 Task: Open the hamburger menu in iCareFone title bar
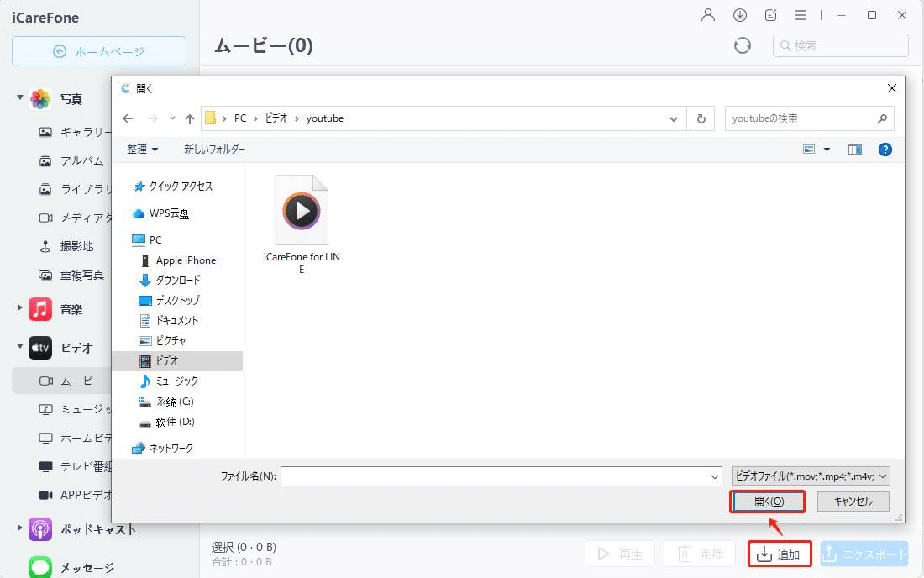pyautogui.click(x=801, y=15)
